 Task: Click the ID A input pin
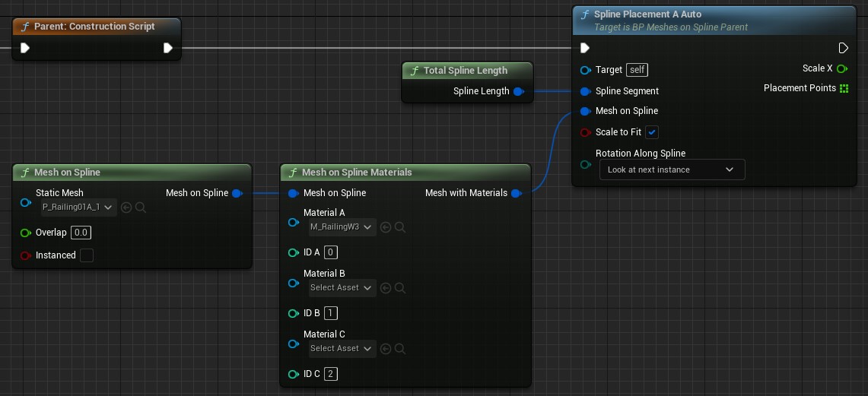tap(294, 253)
